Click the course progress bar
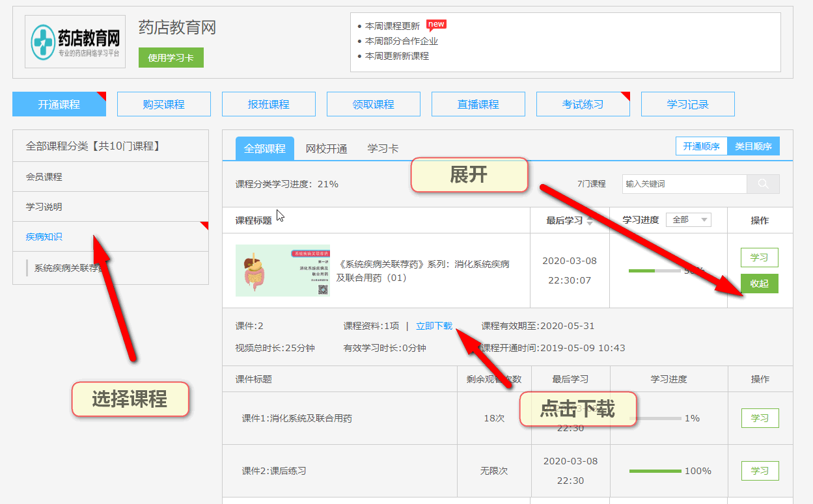 click(x=654, y=271)
